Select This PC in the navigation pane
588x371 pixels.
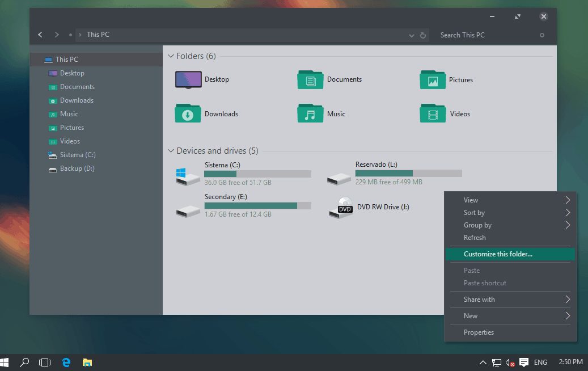tap(96, 60)
